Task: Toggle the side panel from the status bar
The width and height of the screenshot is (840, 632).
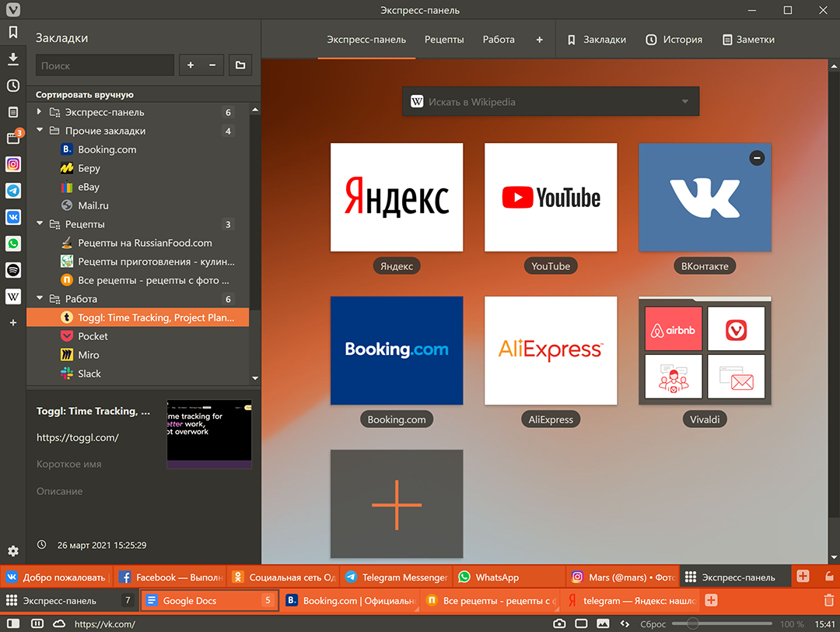Action: point(13,624)
